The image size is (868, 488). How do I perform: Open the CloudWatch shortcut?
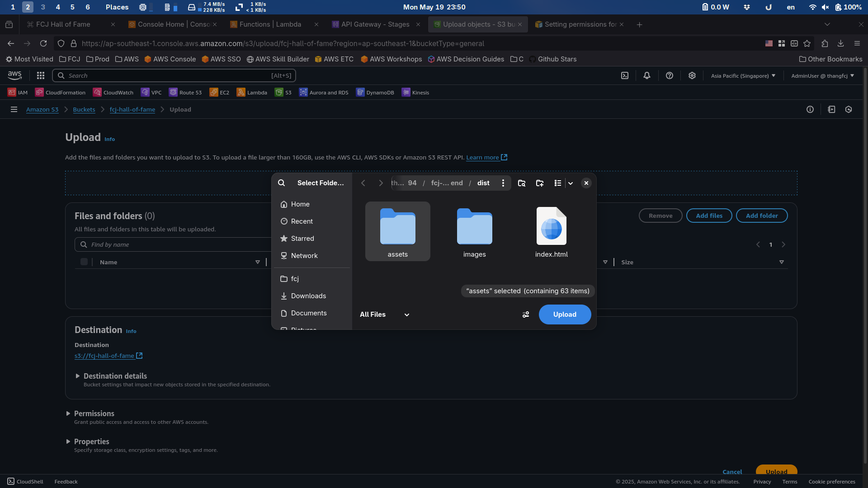tap(113, 93)
